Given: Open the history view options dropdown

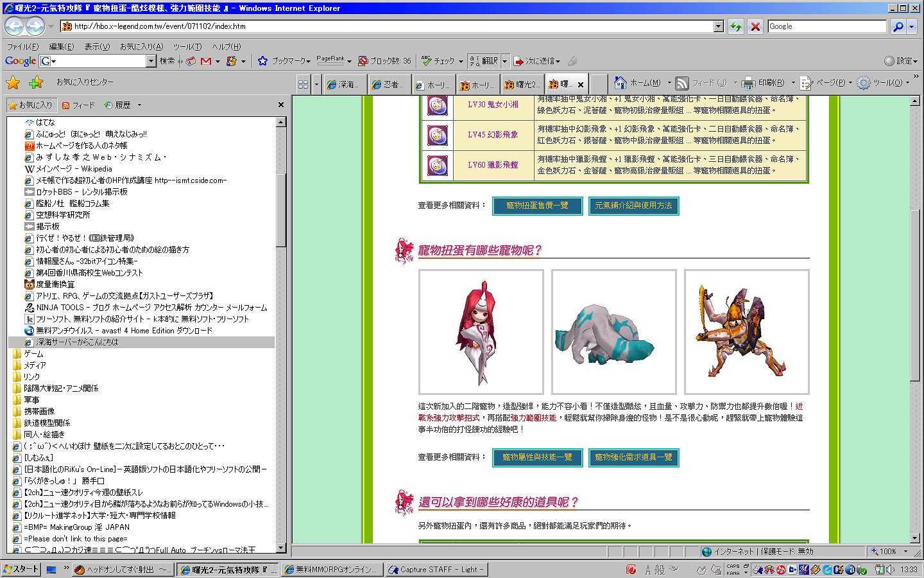Looking at the screenshot, I should 139,105.
